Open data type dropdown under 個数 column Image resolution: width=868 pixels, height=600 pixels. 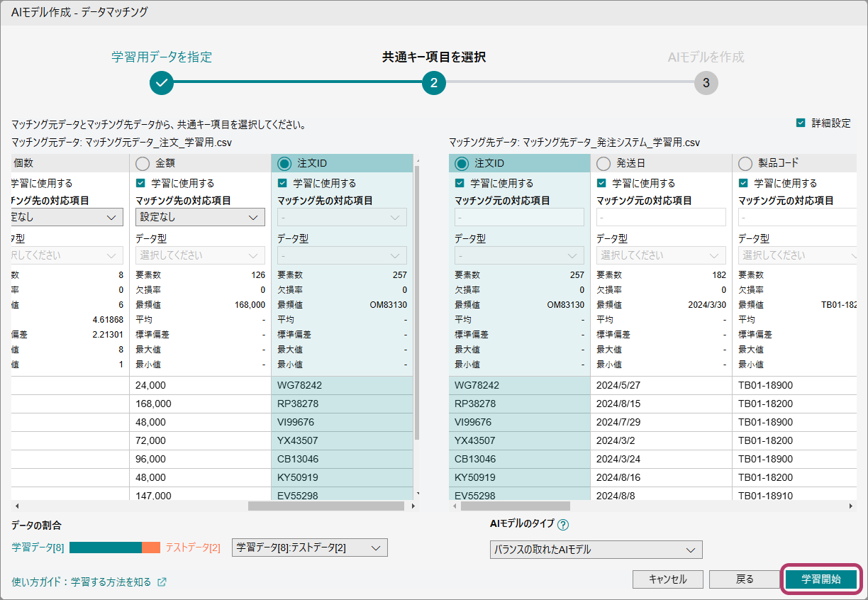pyautogui.click(x=67, y=255)
